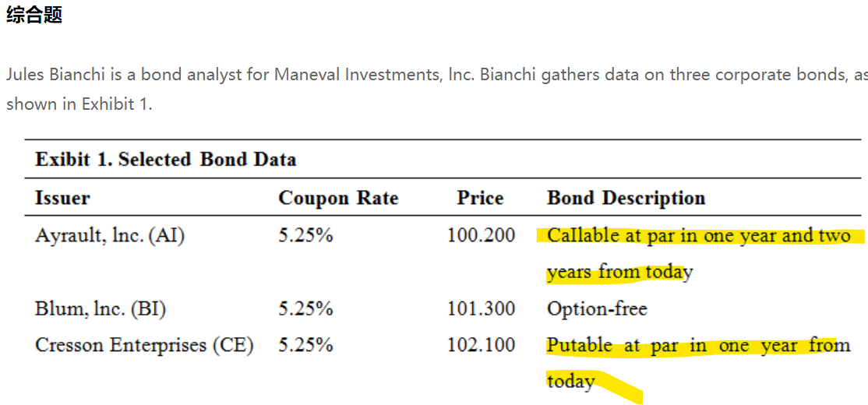Click the 100.200 price value
This screenshot has width=868, height=405.
point(481,235)
